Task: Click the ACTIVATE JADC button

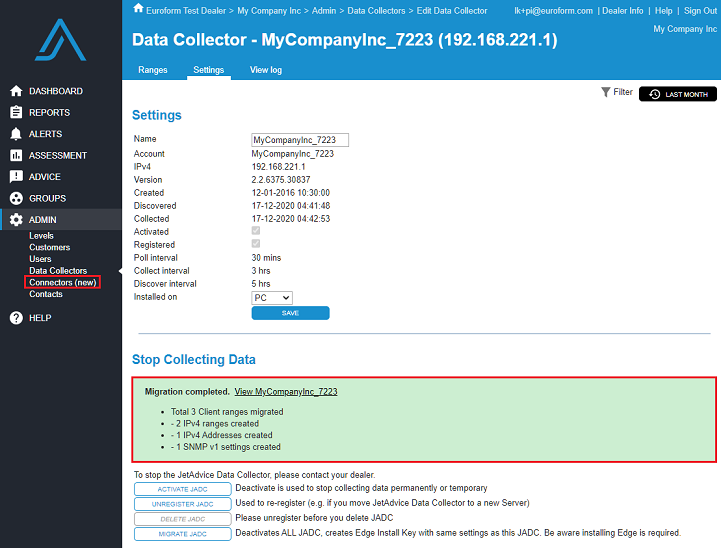Action: [x=183, y=489]
